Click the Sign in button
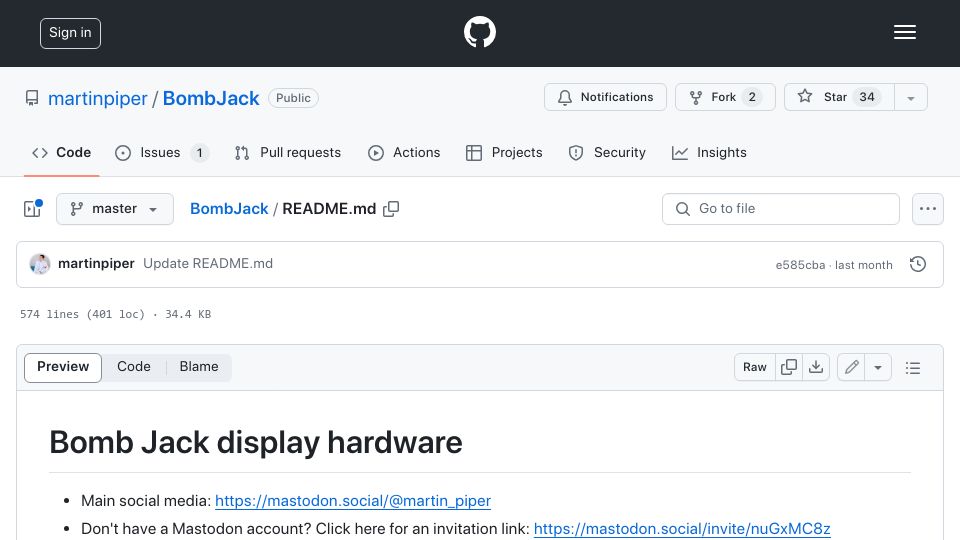Viewport: 960px width, 540px height. click(x=70, y=33)
